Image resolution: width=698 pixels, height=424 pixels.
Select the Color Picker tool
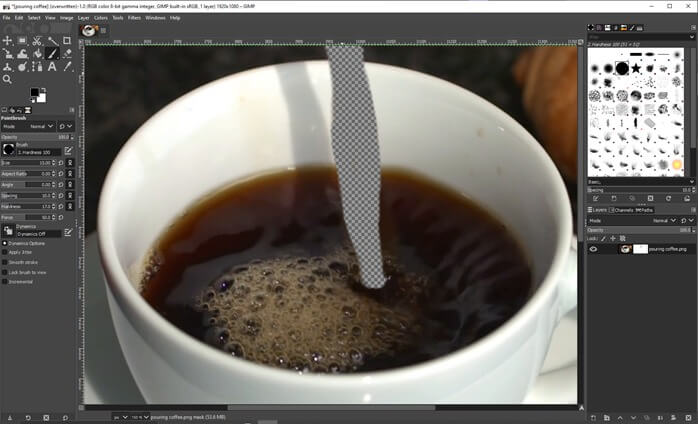pos(67,67)
